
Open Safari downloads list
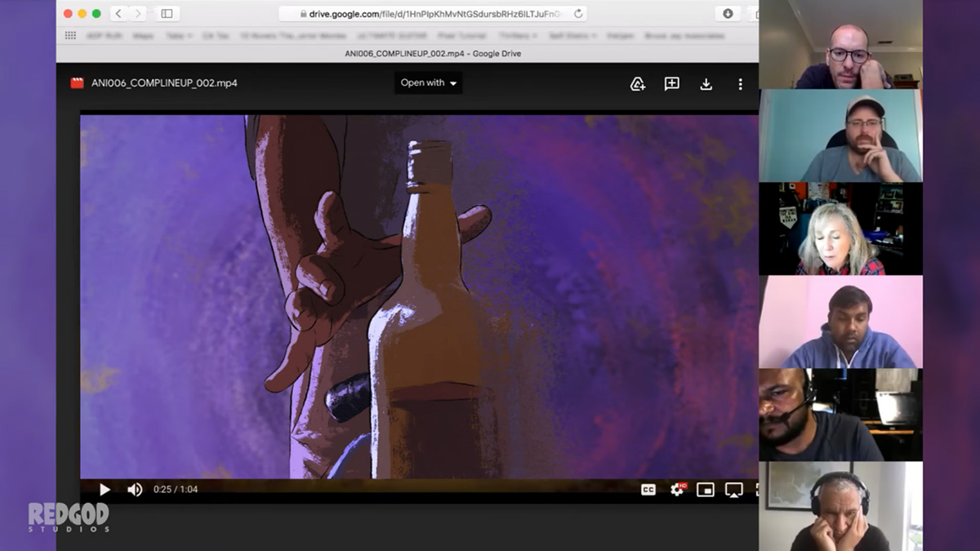coord(728,14)
